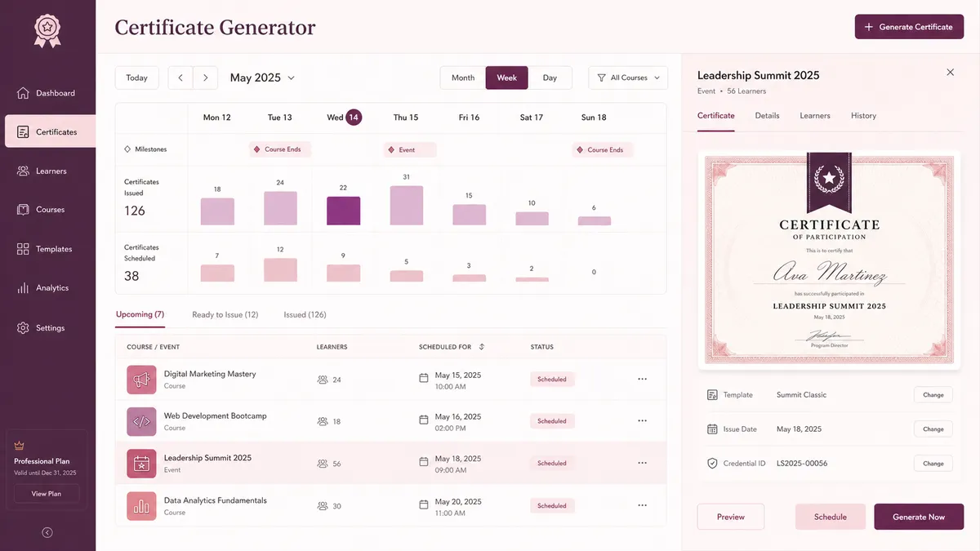The image size is (980, 551).
Task: Switch calendar to Month view
Action: tap(463, 78)
